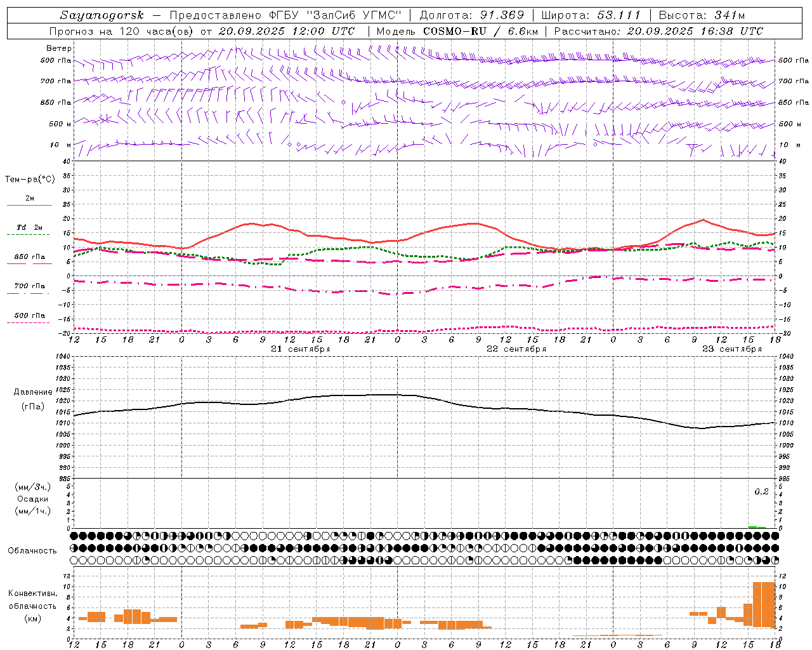Viewport: 812px width, 650px height.
Task: Click the Осадки precipitation label
Action: point(33,499)
